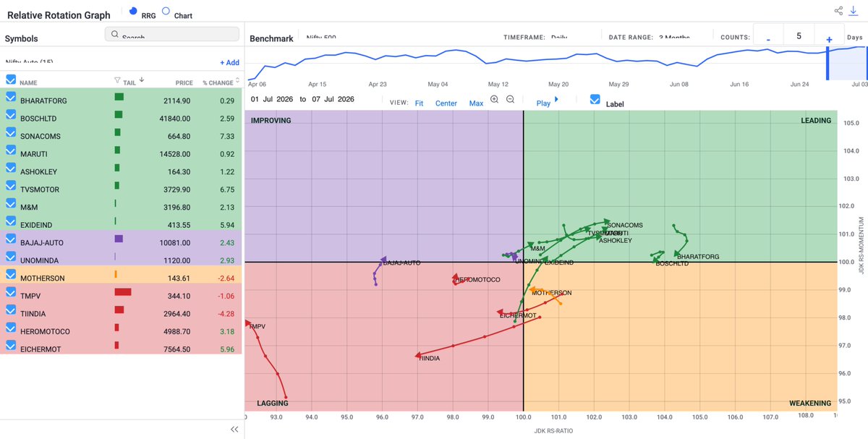The width and height of the screenshot is (868, 439).
Task: Set view to Fit
Action: (x=419, y=103)
